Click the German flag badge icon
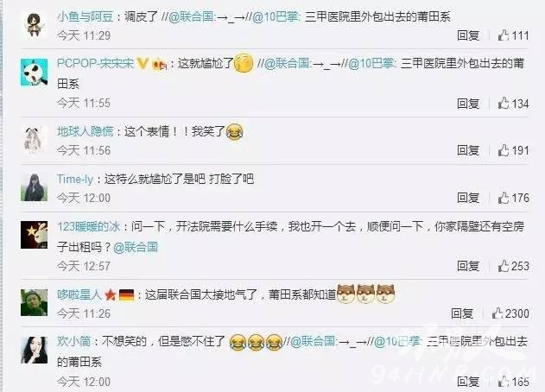This screenshot has height=392, width=545. pos(126,295)
